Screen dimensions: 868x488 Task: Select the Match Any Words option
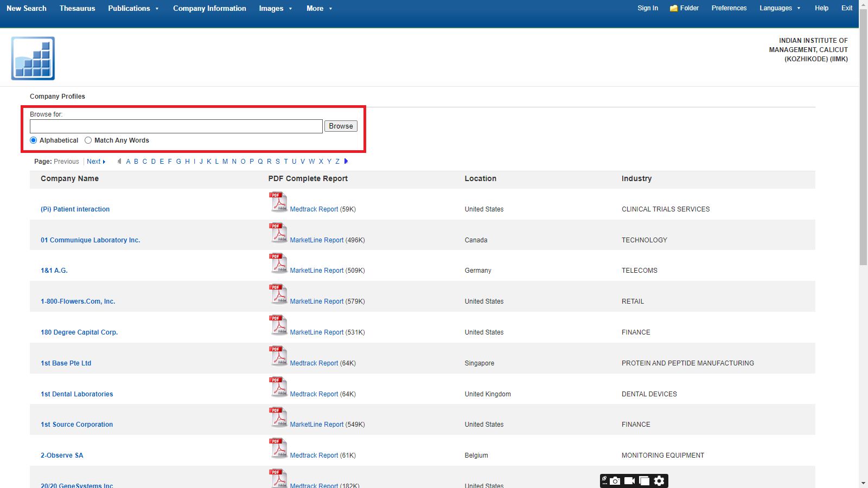(x=88, y=140)
